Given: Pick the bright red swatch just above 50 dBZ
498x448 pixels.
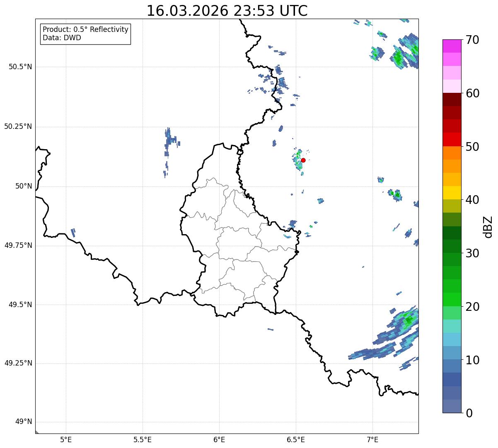Looking at the screenshot, I should tap(452, 140).
